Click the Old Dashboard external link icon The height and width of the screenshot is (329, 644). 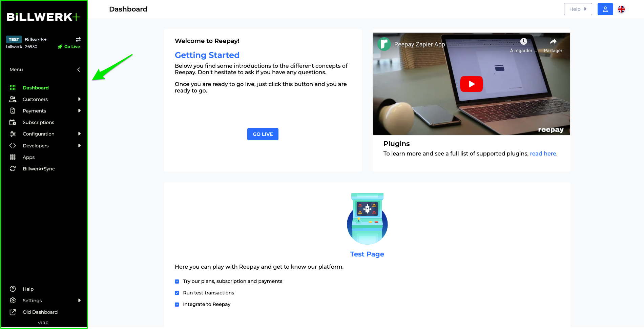(x=13, y=312)
